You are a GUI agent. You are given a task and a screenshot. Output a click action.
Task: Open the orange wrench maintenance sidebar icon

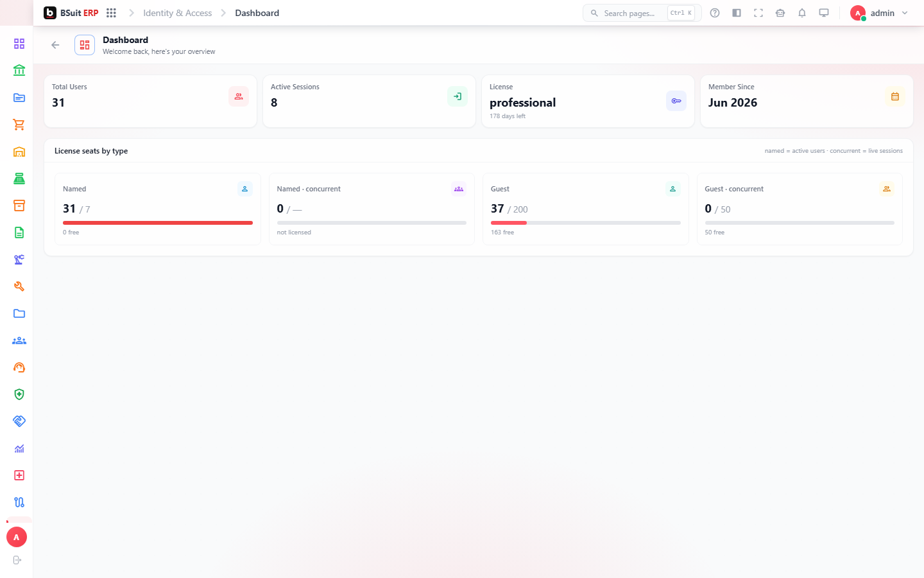pyautogui.click(x=19, y=286)
